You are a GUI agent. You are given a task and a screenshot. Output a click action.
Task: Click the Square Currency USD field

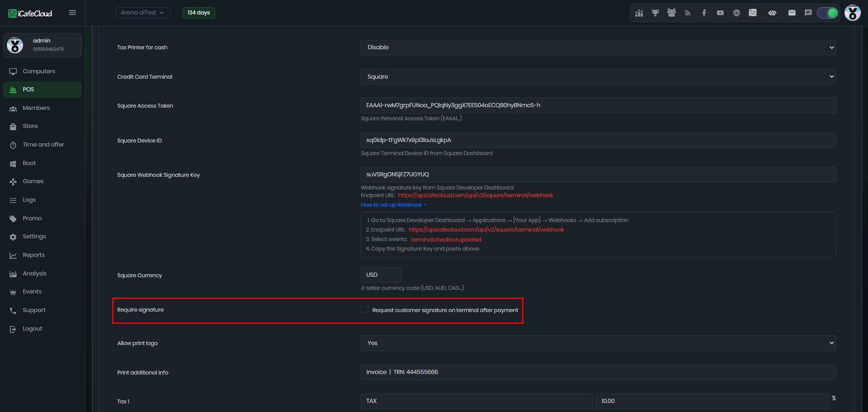[381, 275]
